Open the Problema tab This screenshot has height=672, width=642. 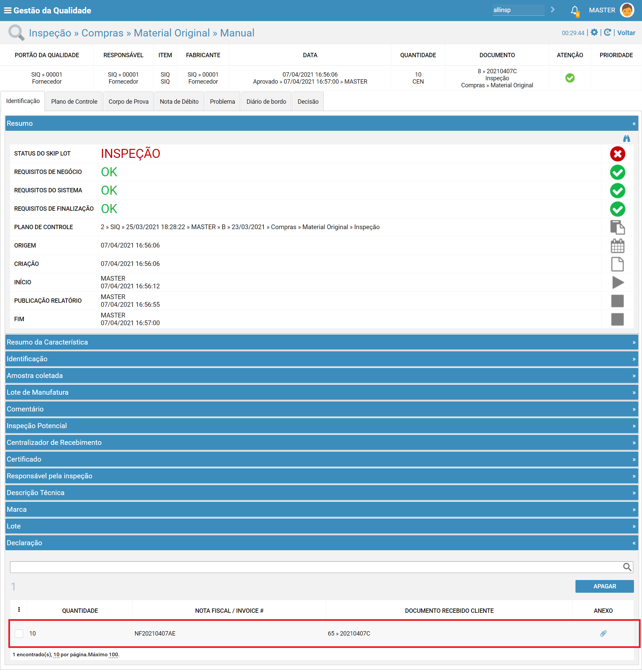click(x=222, y=102)
